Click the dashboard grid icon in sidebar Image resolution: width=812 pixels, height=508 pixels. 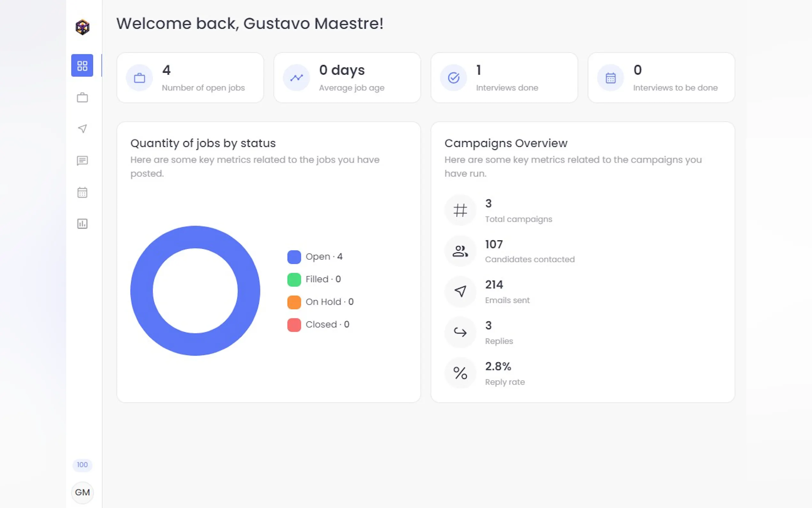point(82,66)
